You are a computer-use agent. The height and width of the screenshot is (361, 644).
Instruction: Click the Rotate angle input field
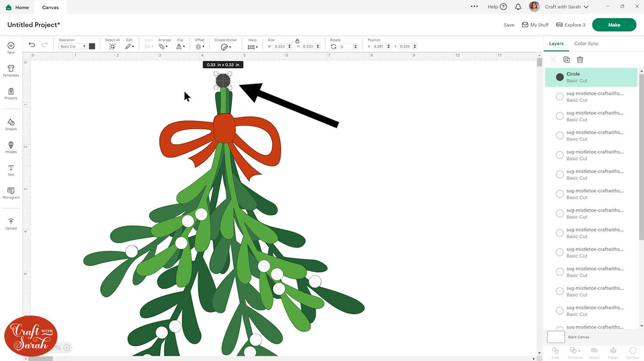pos(345,46)
